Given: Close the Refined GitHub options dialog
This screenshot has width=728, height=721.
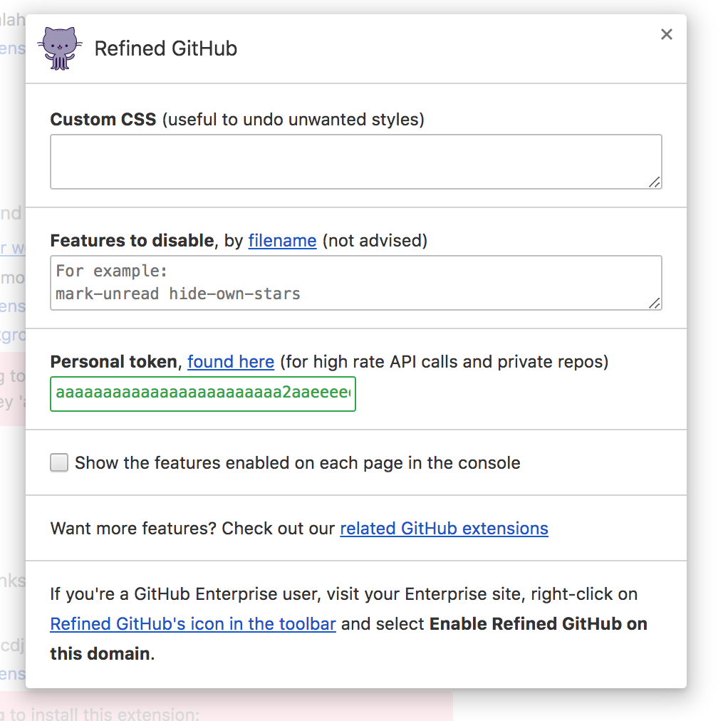Looking at the screenshot, I should point(666,34).
